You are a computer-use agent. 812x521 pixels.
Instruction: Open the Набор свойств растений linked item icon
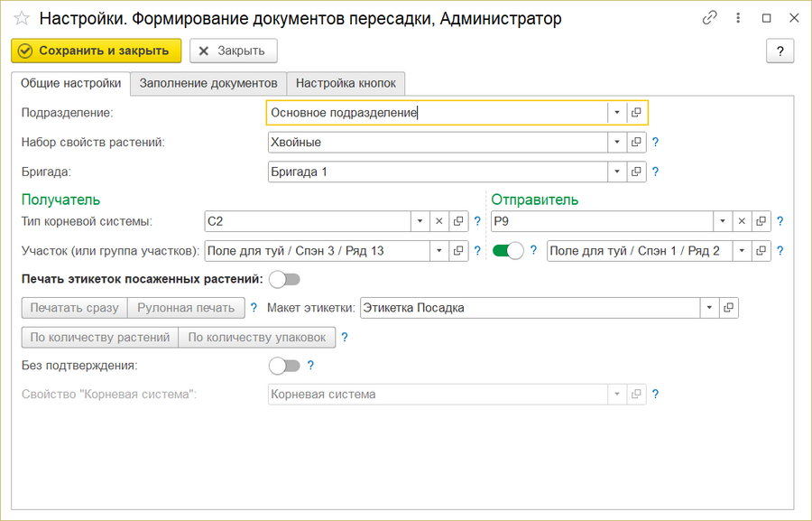click(x=636, y=142)
